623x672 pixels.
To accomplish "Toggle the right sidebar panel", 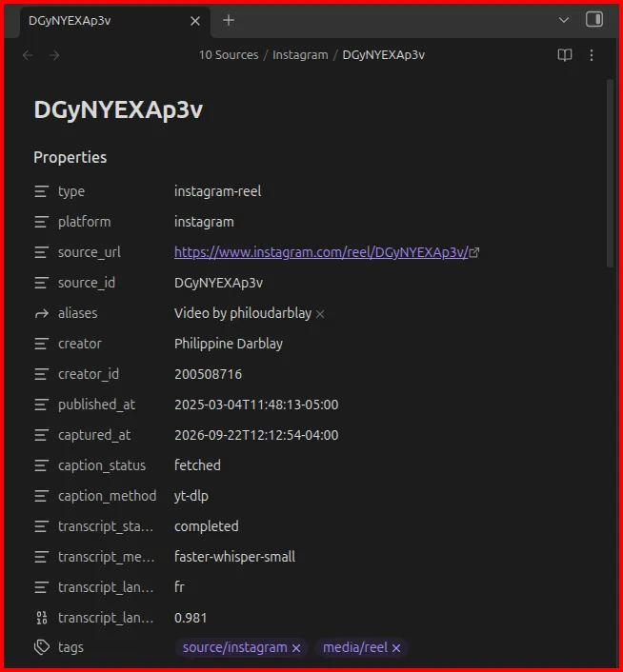I will [594, 19].
